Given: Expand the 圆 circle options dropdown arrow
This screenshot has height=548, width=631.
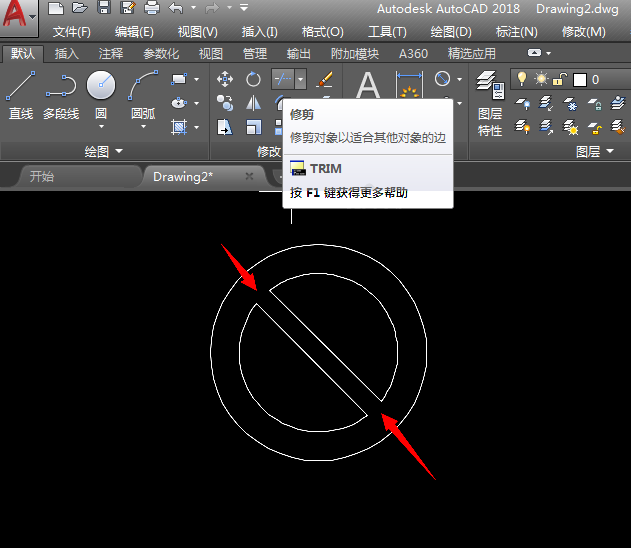Looking at the screenshot, I should click(101, 126).
